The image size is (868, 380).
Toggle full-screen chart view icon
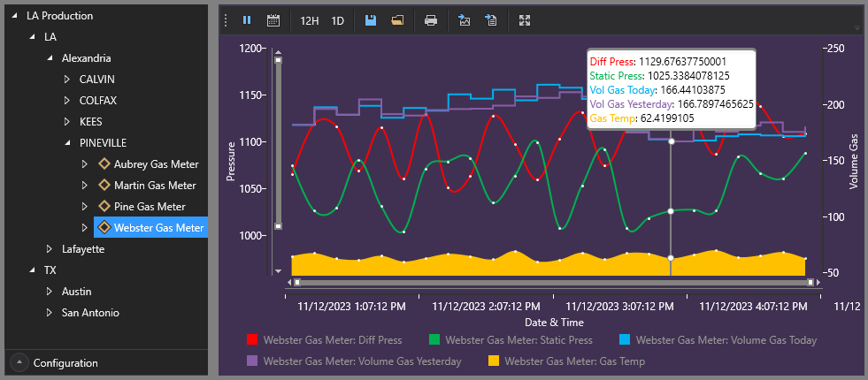525,20
